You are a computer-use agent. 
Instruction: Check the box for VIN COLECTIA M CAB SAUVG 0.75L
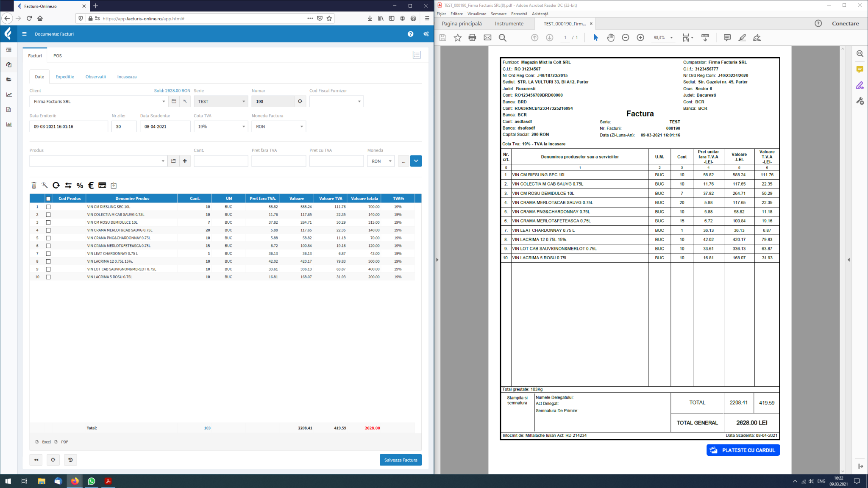pyautogui.click(x=48, y=215)
